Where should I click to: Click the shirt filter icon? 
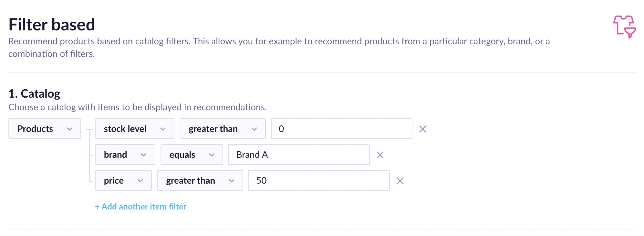click(x=624, y=27)
